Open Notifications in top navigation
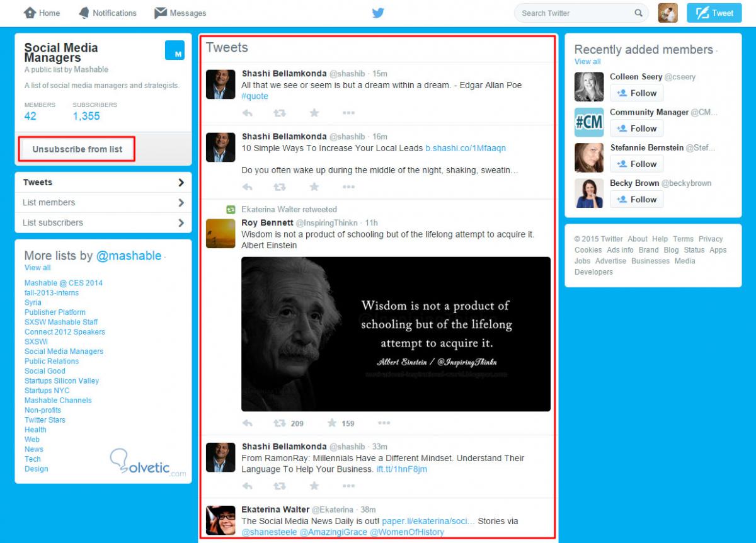The width and height of the screenshot is (756, 543). point(107,13)
